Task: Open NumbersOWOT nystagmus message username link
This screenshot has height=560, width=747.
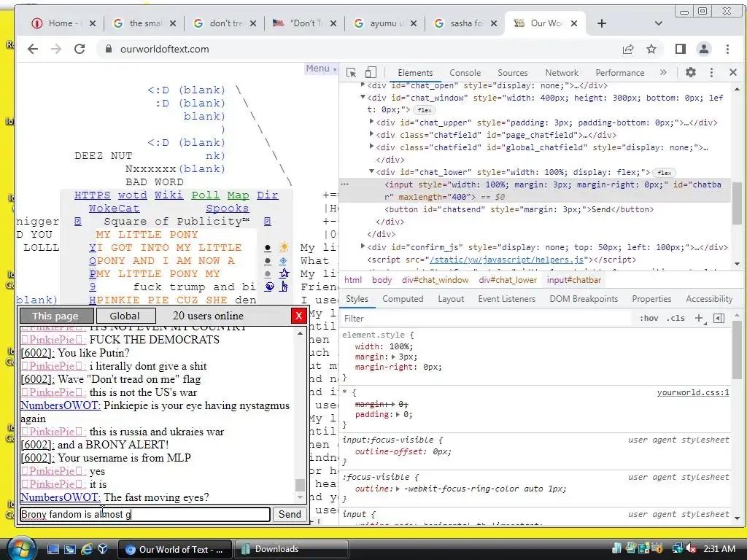Action: coord(60,405)
